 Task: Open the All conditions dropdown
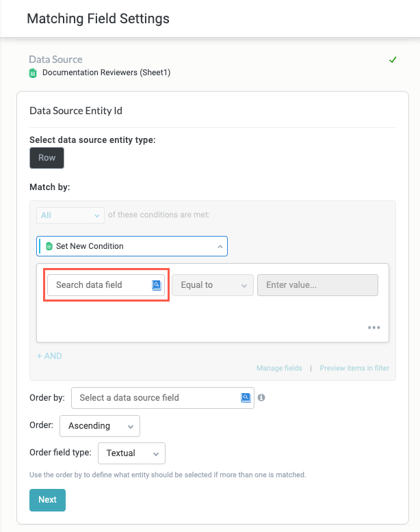(70, 215)
